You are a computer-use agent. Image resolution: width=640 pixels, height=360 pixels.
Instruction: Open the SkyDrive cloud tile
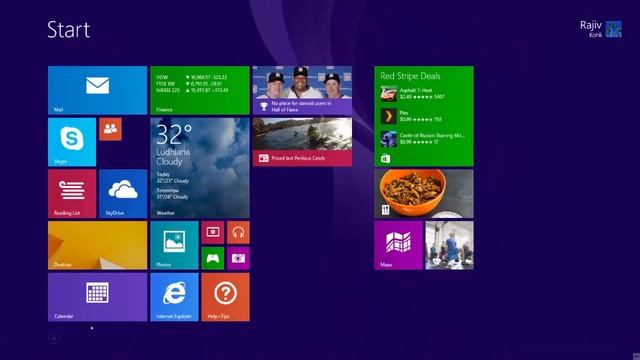coord(123,194)
